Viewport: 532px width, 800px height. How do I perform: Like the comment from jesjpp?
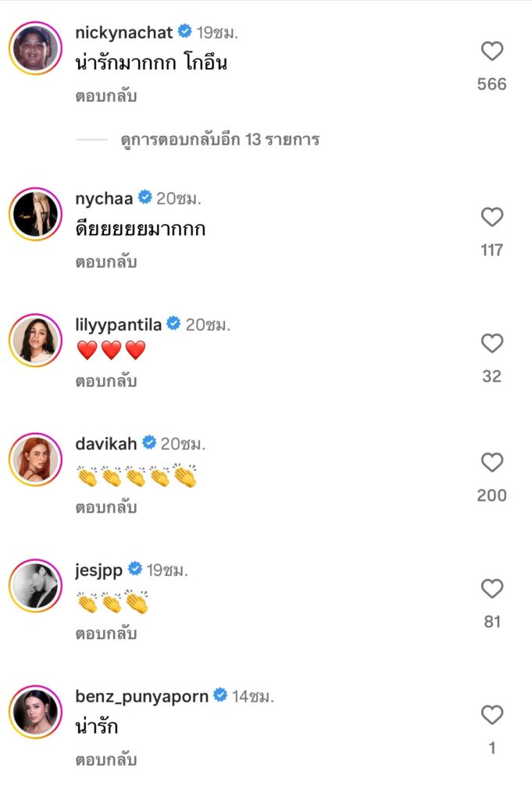(491, 589)
